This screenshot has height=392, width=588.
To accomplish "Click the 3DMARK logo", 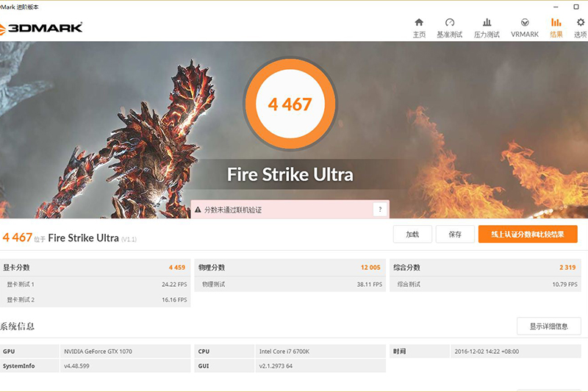I will [41, 28].
